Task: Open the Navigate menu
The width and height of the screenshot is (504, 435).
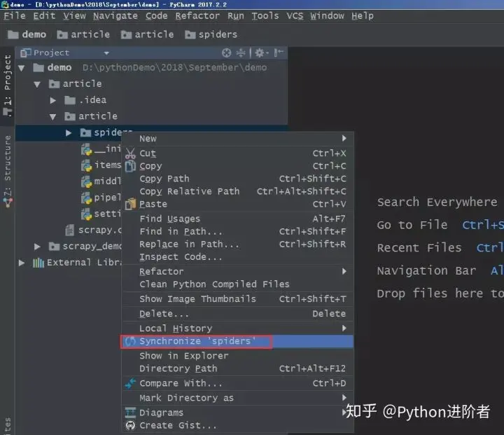Action: pyautogui.click(x=115, y=16)
